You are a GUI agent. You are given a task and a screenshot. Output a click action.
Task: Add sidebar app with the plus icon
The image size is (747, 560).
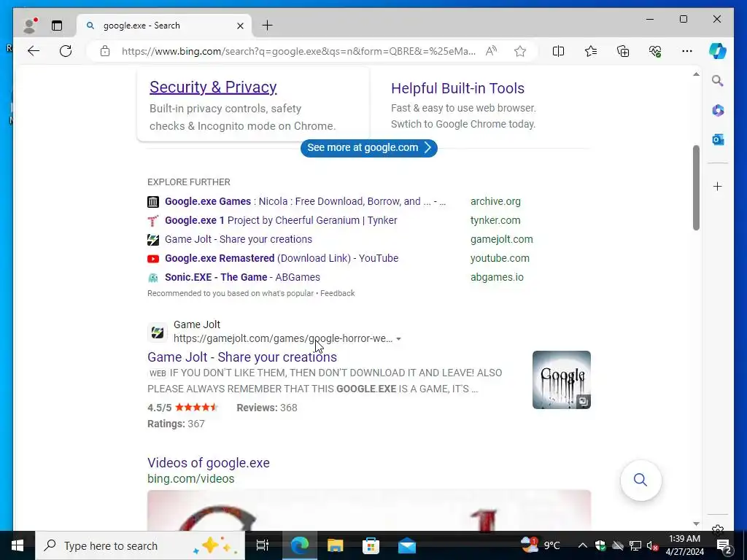pyautogui.click(x=718, y=186)
